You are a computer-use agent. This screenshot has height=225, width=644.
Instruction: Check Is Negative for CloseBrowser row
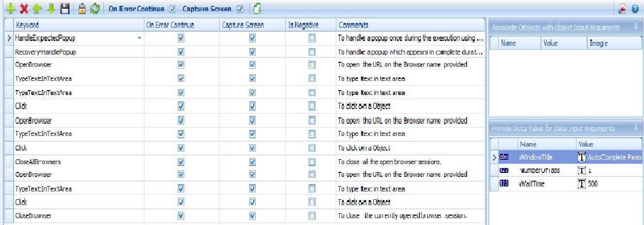312,215
